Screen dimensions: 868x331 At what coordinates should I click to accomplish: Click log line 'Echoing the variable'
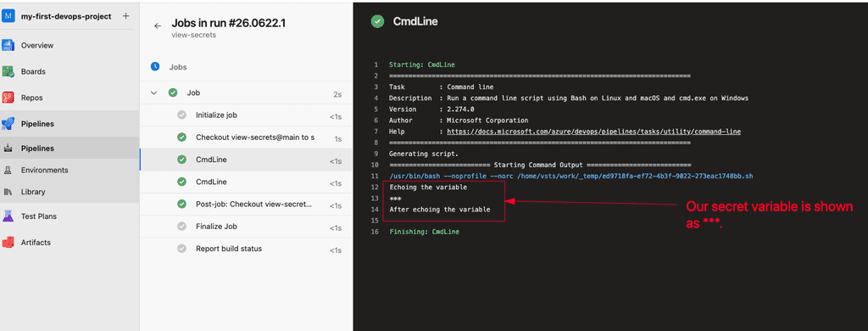click(x=428, y=188)
